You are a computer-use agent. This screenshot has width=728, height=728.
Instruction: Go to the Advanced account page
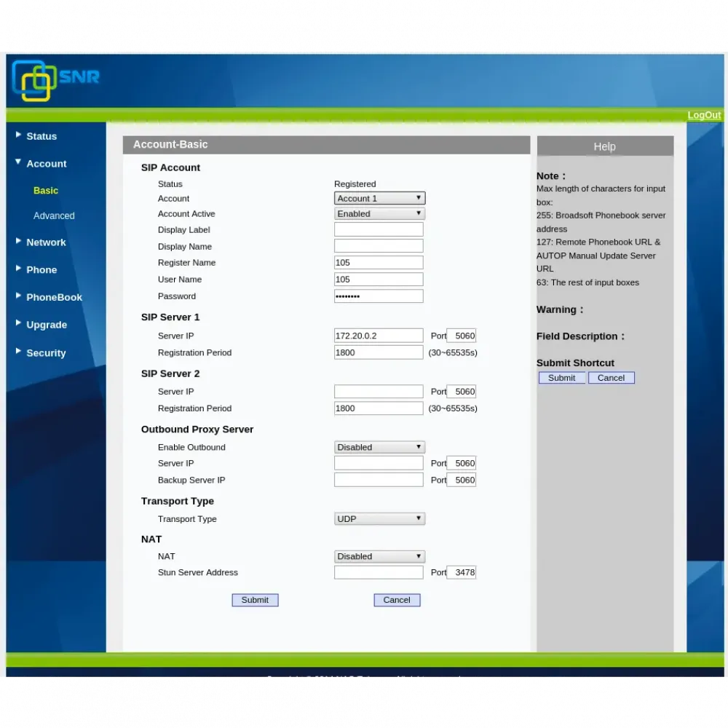[x=54, y=215]
